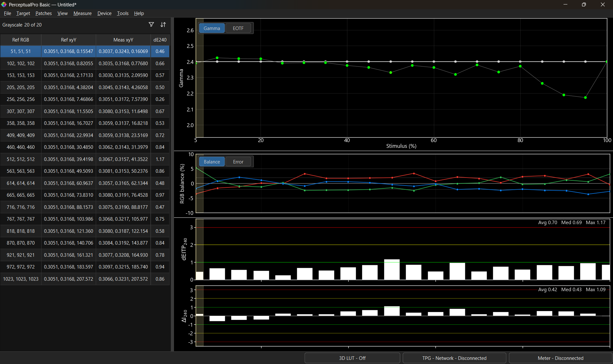Image resolution: width=613 pixels, height=364 pixels.
Task: Select the 102, 102, 102 patch row
Action: pyautogui.click(x=85, y=64)
